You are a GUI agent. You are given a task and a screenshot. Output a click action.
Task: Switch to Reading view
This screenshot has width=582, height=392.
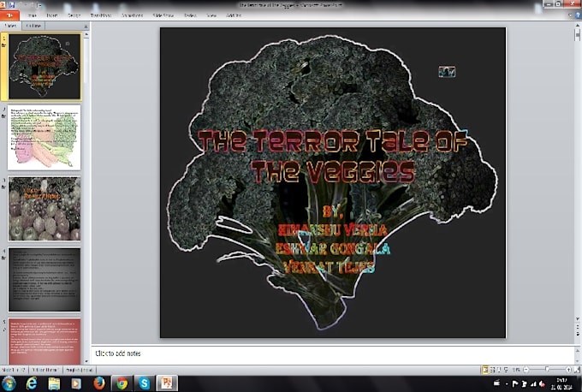tap(499, 370)
